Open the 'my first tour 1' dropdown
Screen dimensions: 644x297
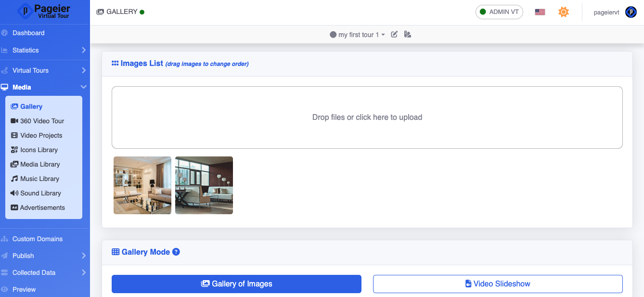358,35
